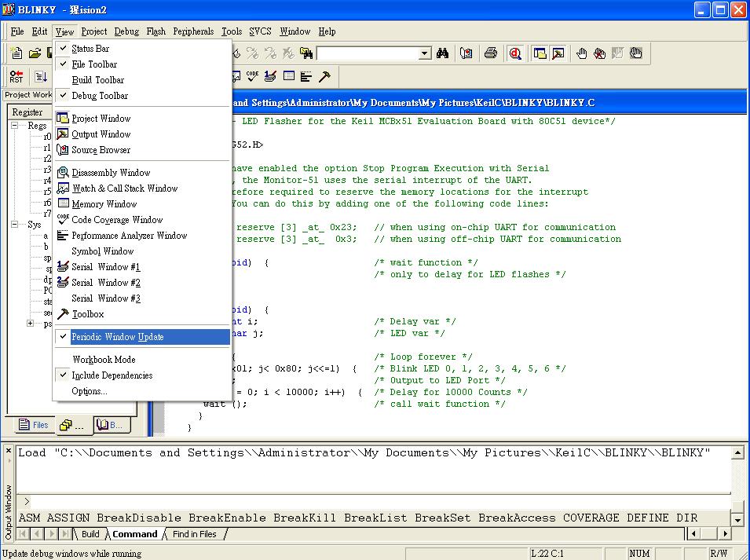The image size is (750, 560).
Task: Click the binoculars find icon
Action: coord(443,53)
